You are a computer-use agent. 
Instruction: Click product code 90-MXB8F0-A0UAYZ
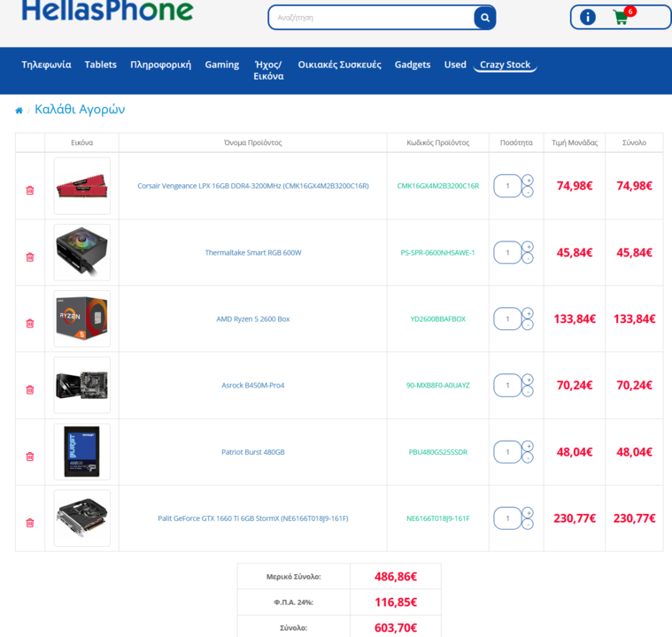pyautogui.click(x=438, y=386)
